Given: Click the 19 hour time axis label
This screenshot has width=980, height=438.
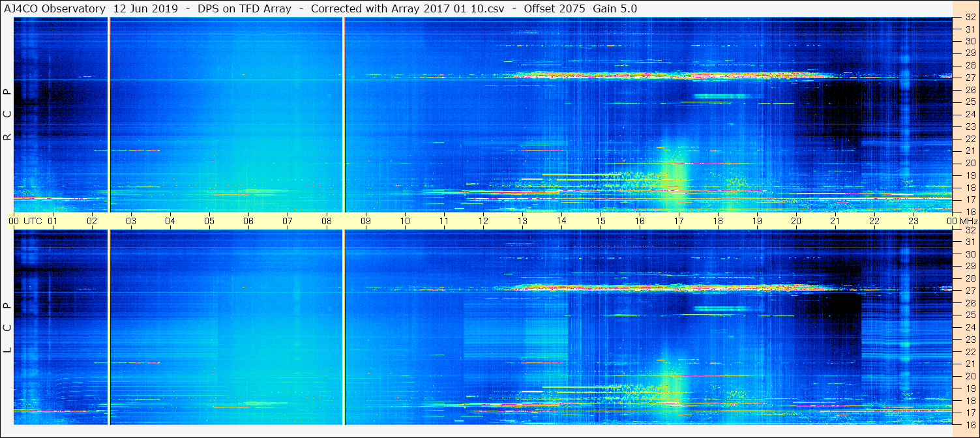Looking at the screenshot, I should [x=757, y=221].
